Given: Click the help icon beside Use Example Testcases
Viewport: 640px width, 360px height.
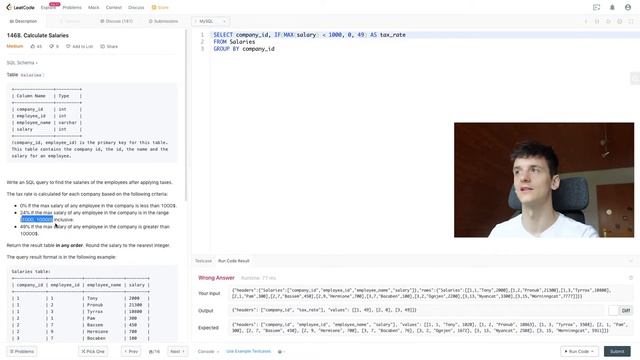Looking at the screenshot, I should click(280, 351).
